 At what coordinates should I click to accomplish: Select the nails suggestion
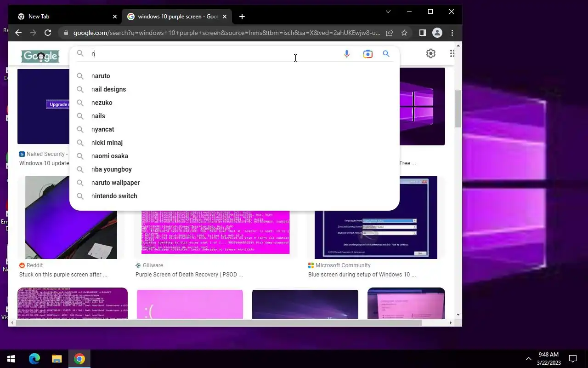coord(234,116)
